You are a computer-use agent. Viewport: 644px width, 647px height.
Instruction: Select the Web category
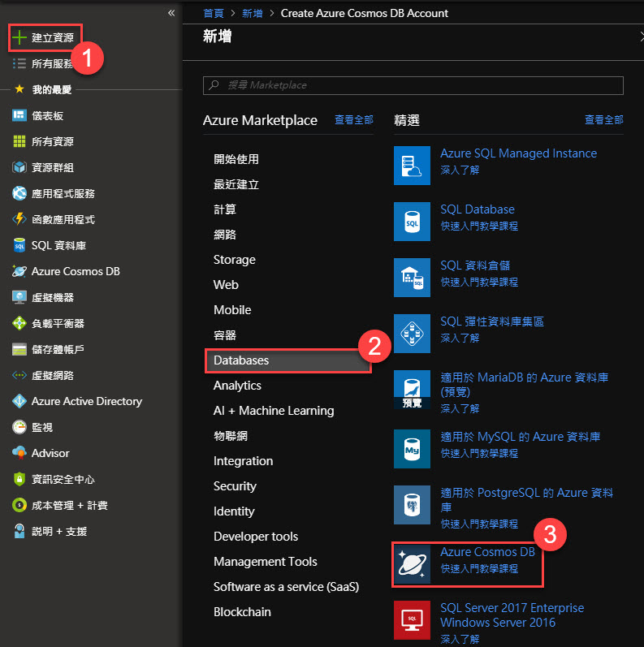point(226,285)
